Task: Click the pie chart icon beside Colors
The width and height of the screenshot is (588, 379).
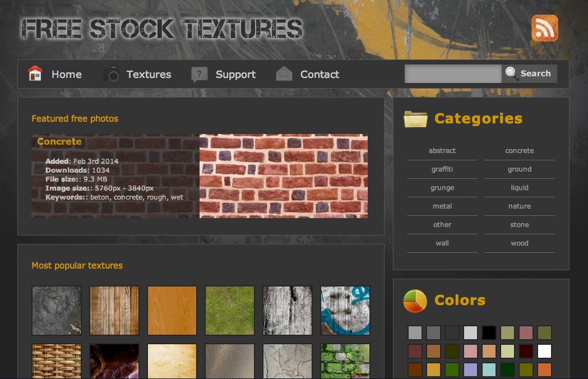Action: pyautogui.click(x=415, y=301)
